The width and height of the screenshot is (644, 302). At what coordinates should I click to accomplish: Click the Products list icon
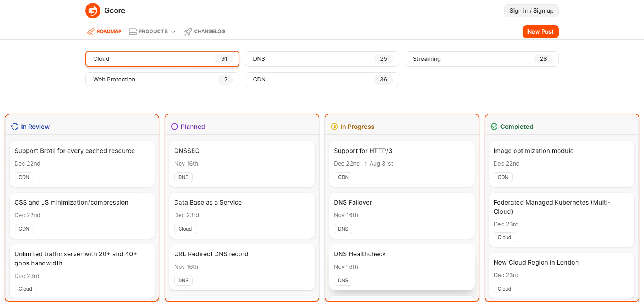pyautogui.click(x=133, y=31)
